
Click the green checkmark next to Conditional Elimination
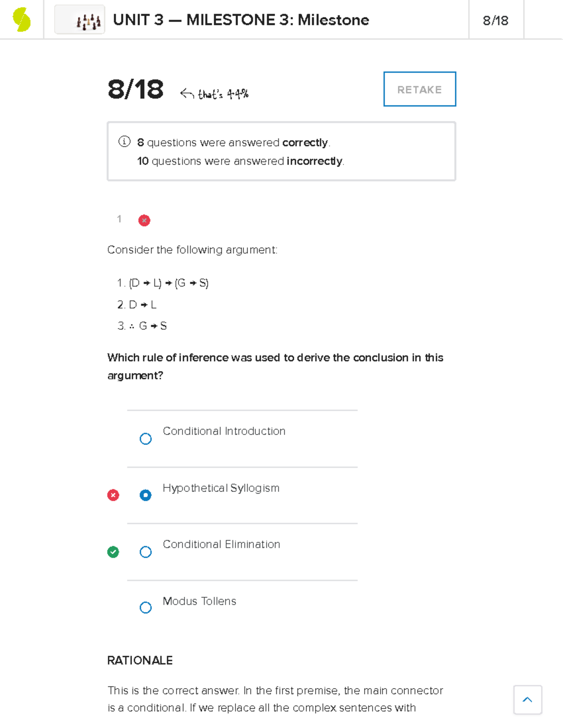click(113, 552)
